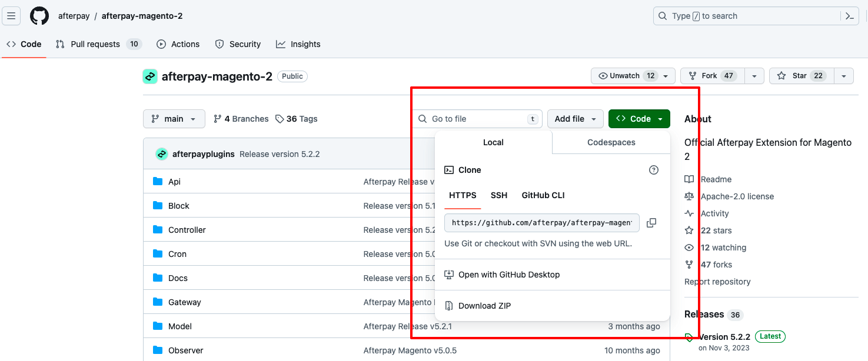Open the fork options dropdown arrow
This screenshot has height=361, width=868.
[754, 76]
